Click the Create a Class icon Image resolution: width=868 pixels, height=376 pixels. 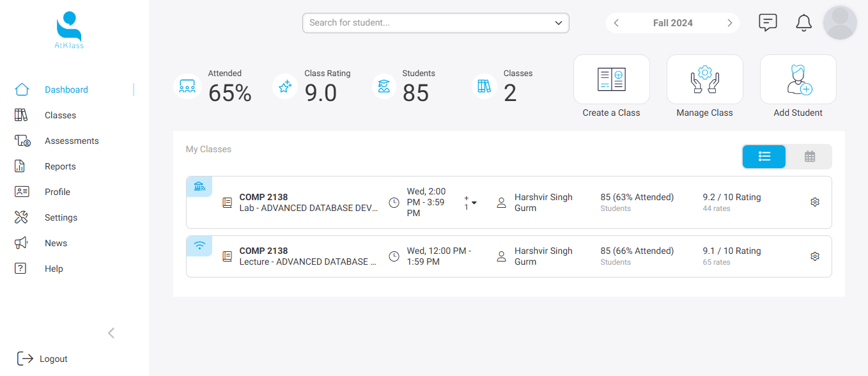(x=611, y=79)
